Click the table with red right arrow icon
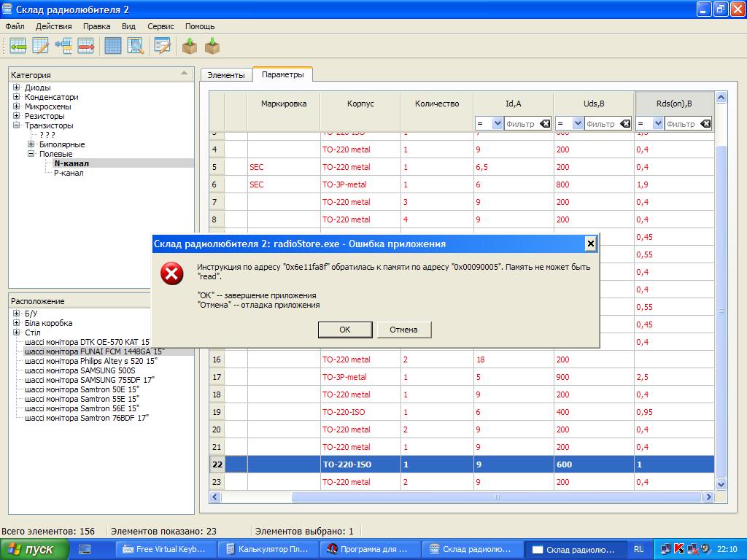This screenshot has height=560, width=747. (x=87, y=46)
